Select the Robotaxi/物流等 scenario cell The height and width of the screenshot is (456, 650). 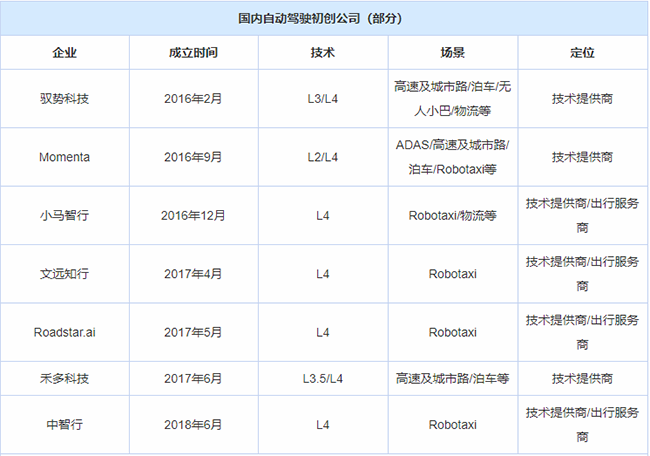click(x=453, y=216)
